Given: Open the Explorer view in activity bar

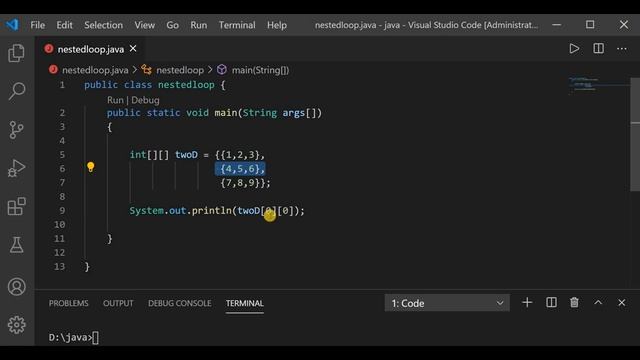Looking at the screenshot, I should click(x=16, y=53).
